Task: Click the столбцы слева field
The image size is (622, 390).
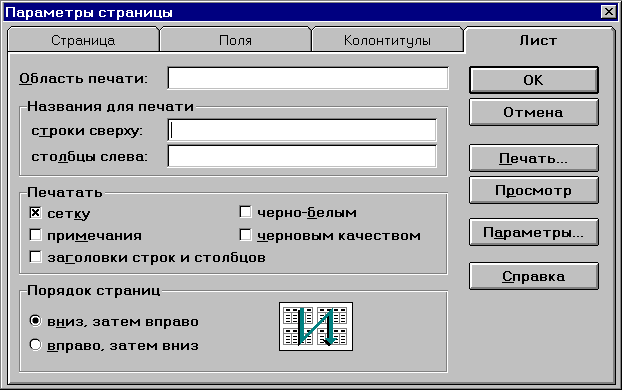Action: pyautogui.click(x=302, y=156)
